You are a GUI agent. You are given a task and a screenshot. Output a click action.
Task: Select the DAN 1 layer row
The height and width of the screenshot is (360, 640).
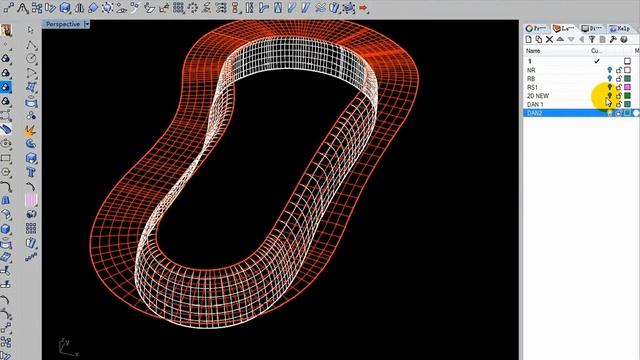581,104
